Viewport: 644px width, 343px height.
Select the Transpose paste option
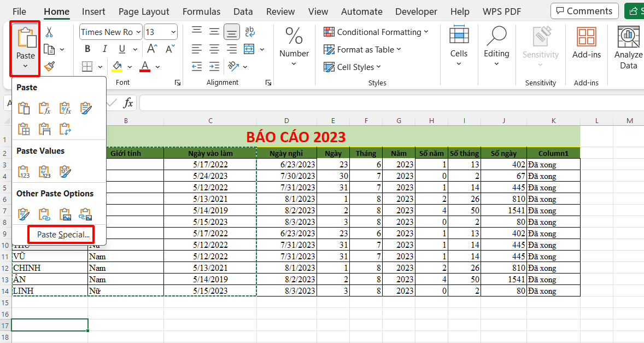pyautogui.click(x=66, y=129)
